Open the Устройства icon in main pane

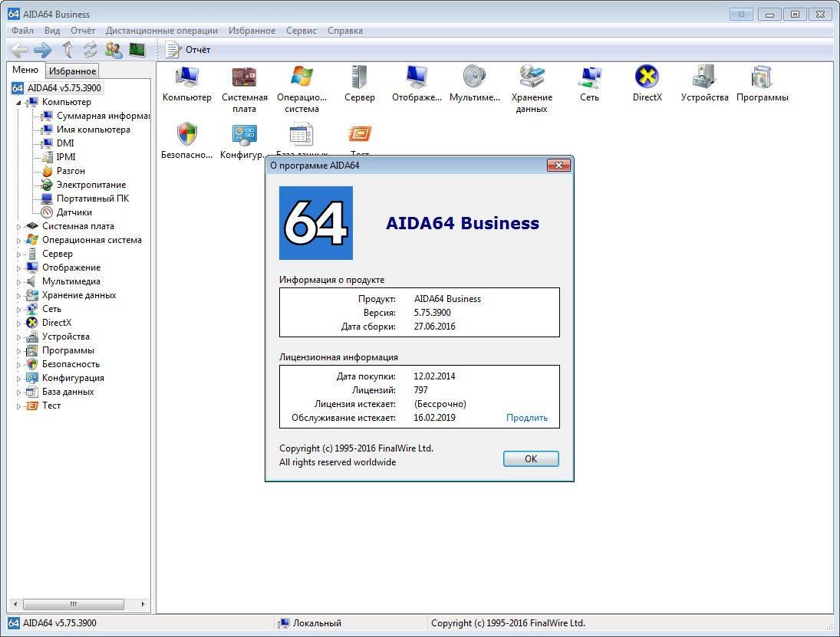(704, 84)
